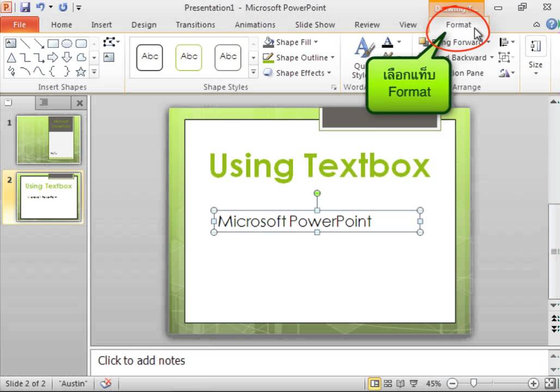Select the Scribble drawing tool
Image resolution: width=560 pixels, height=392 pixels.
(11, 71)
